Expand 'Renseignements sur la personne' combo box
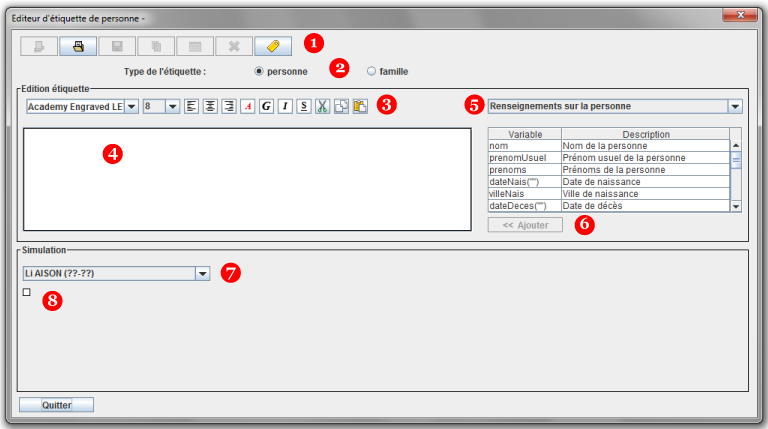 point(615,106)
